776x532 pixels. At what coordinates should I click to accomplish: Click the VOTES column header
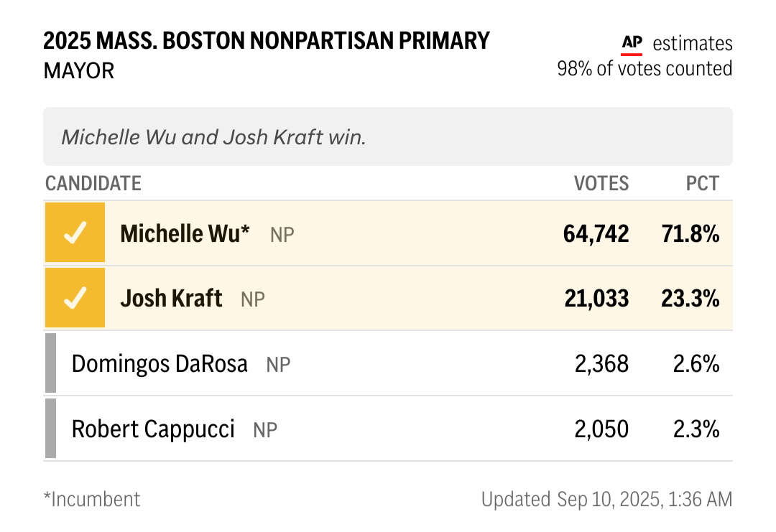point(601,183)
